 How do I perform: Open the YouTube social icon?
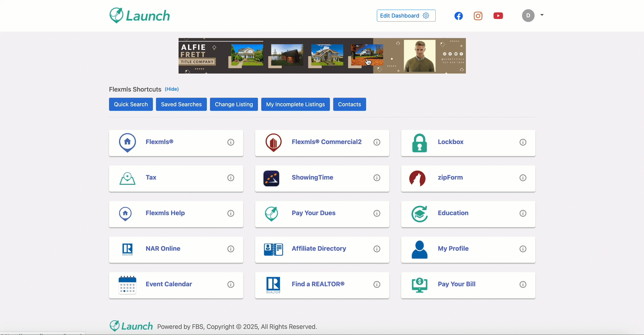[498, 16]
